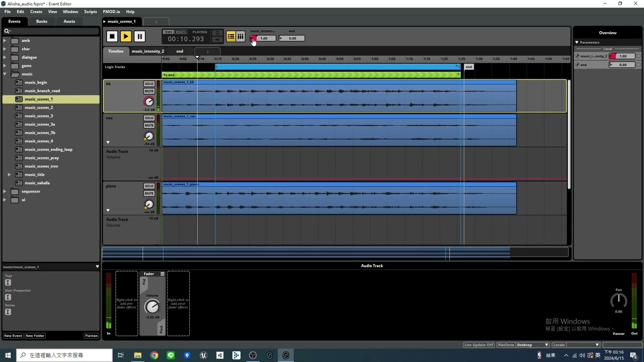The image size is (644, 362).
Task: Mute the piano track
Action: (149, 193)
